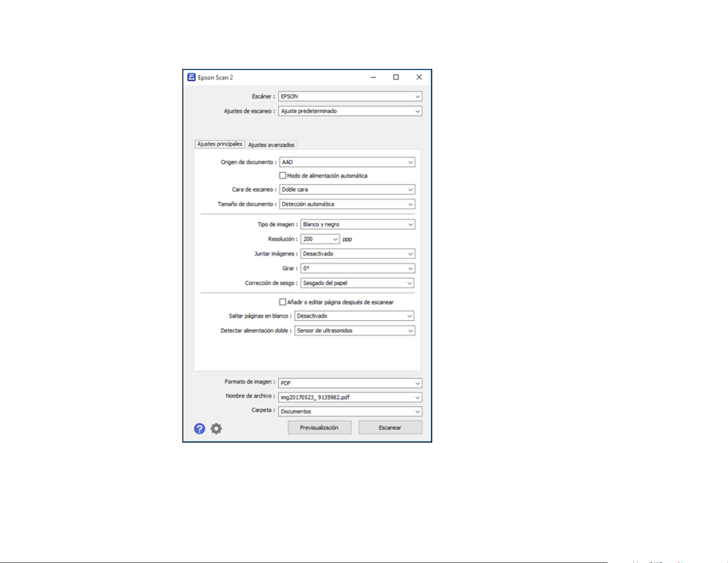
Task: Switch to the Ajustes principales tab
Action: tap(220, 144)
